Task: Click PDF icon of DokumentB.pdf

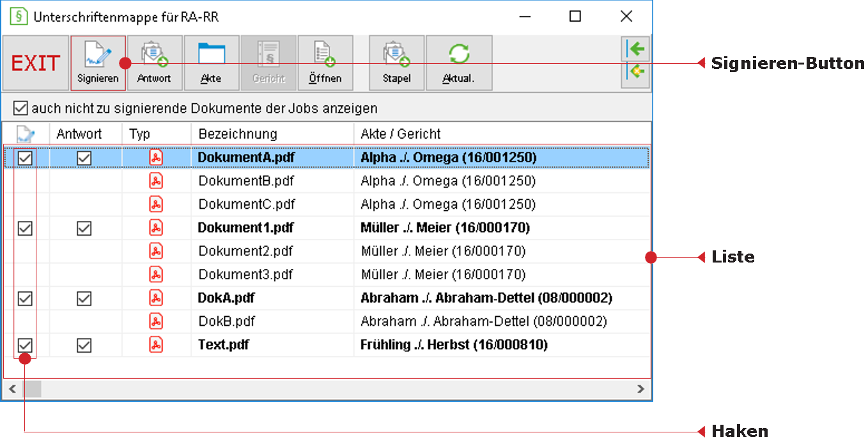Action: tap(156, 181)
